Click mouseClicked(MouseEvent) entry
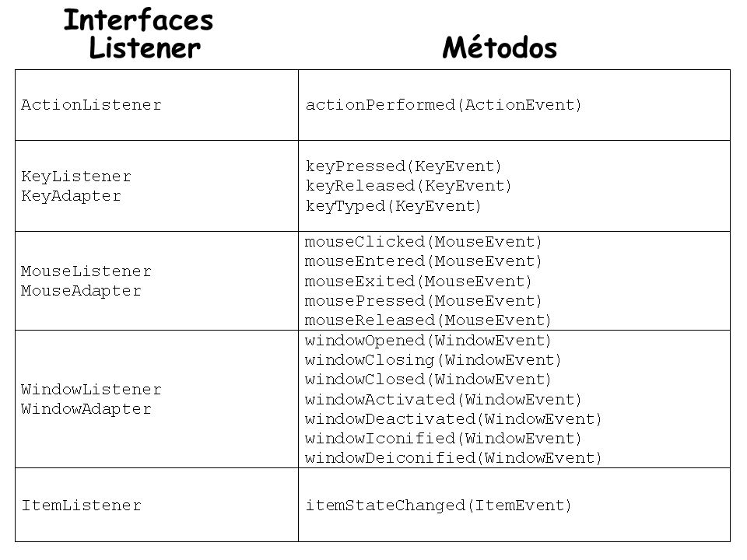 [x=423, y=242]
